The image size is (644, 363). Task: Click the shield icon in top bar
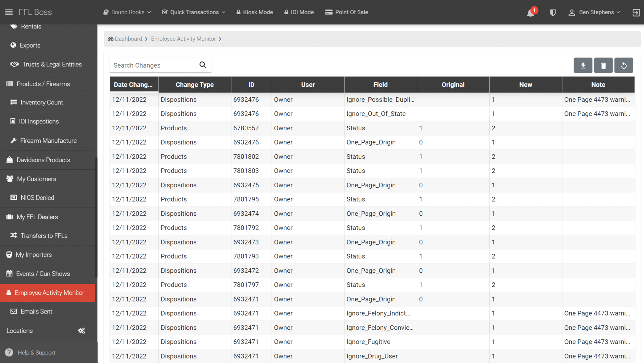pyautogui.click(x=552, y=13)
